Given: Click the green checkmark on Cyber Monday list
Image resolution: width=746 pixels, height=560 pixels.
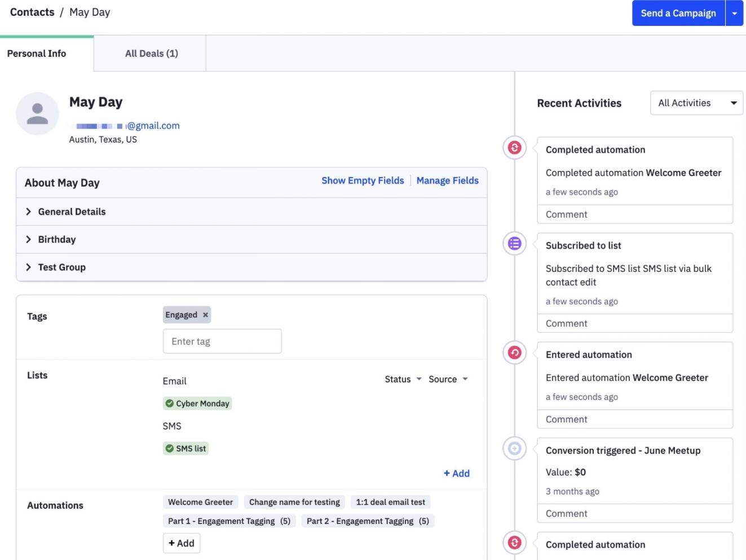Looking at the screenshot, I should [x=170, y=403].
